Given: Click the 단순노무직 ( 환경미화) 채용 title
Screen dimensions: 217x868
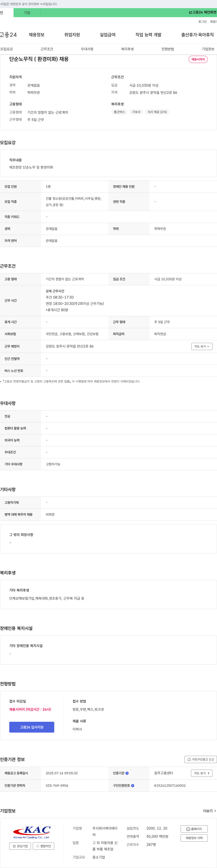Looking at the screenshot, I should pos(39,59).
